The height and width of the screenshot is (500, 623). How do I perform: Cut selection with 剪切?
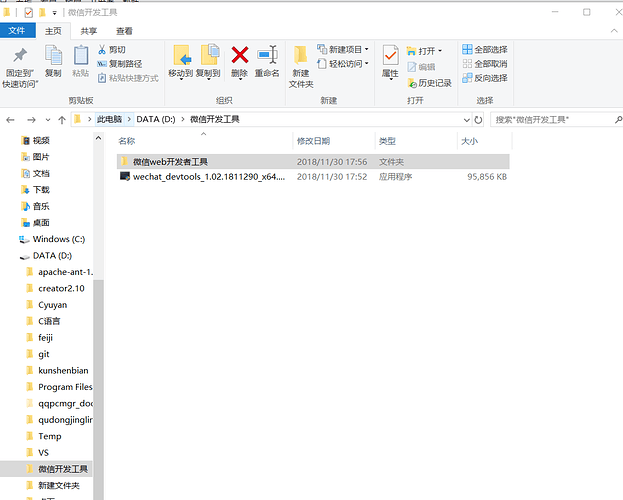tap(112, 50)
